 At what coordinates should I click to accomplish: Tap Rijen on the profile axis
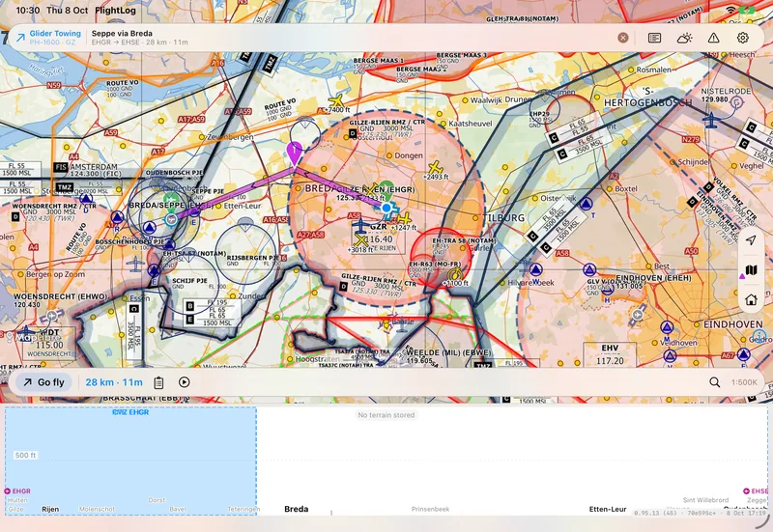[x=50, y=509]
